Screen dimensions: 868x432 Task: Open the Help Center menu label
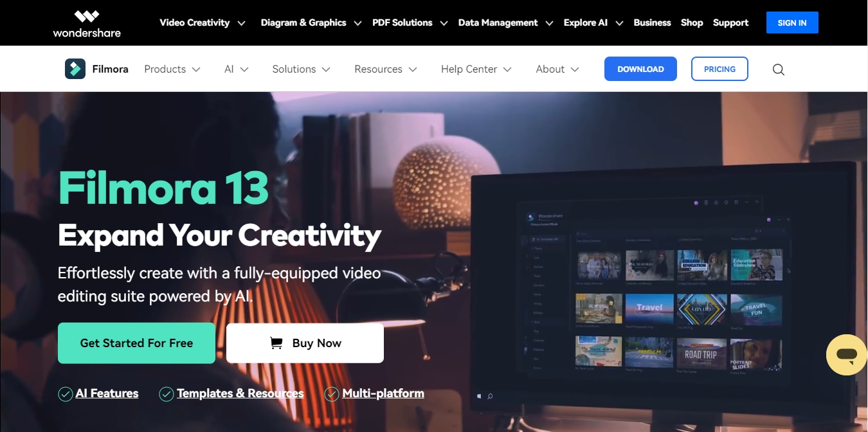(469, 69)
